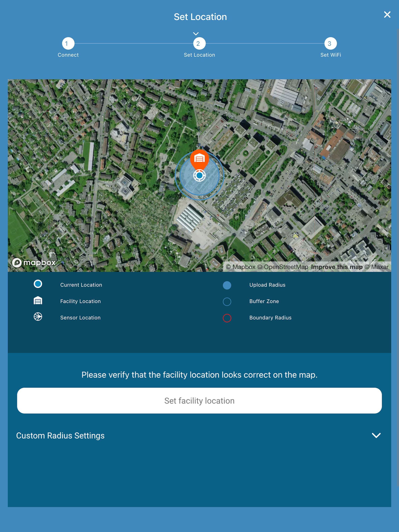Click the verify facility location instruction text
The height and width of the screenshot is (532, 399).
click(199, 375)
